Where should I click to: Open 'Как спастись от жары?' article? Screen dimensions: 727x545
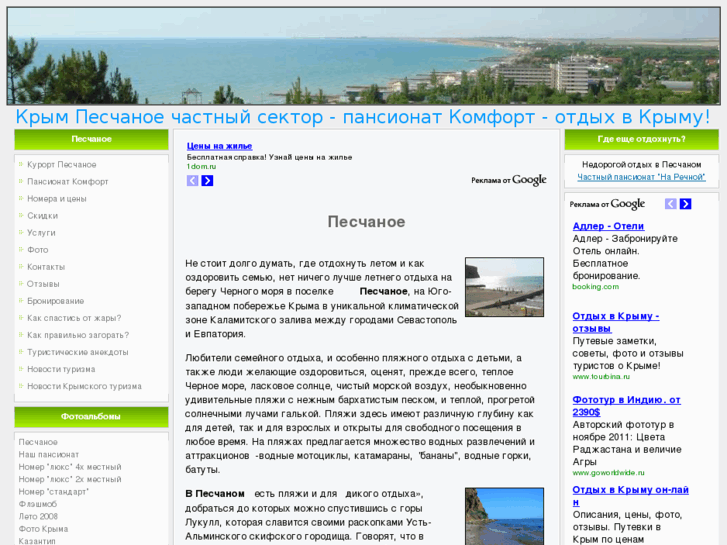[74, 318]
